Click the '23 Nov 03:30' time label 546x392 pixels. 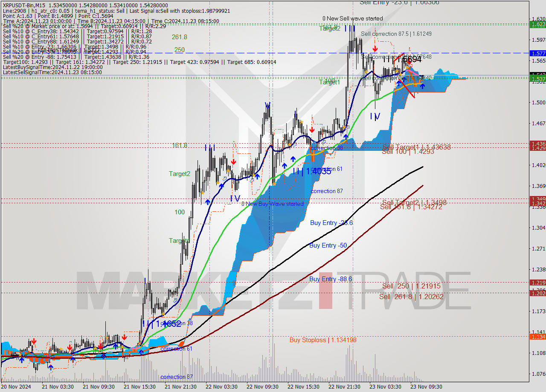[x=385, y=386]
